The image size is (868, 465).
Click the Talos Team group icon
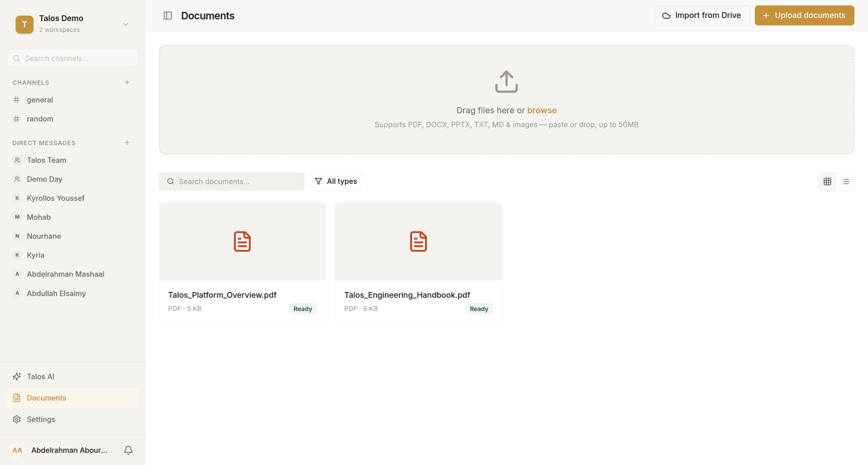point(17,160)
